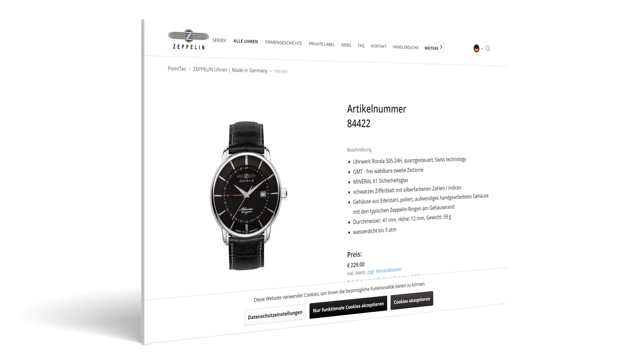644x362 pixels.
Task: Open Datenschutzeinstellungen cookie settings
Action: (275, 315)
